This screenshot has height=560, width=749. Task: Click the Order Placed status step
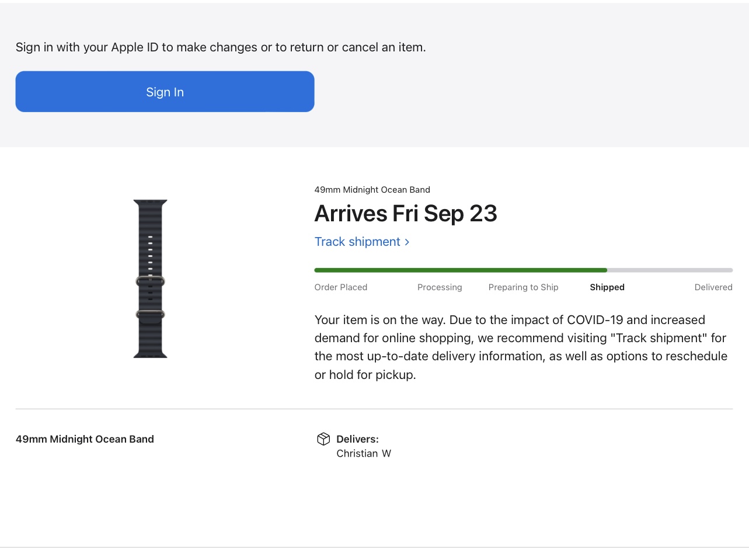340,287
